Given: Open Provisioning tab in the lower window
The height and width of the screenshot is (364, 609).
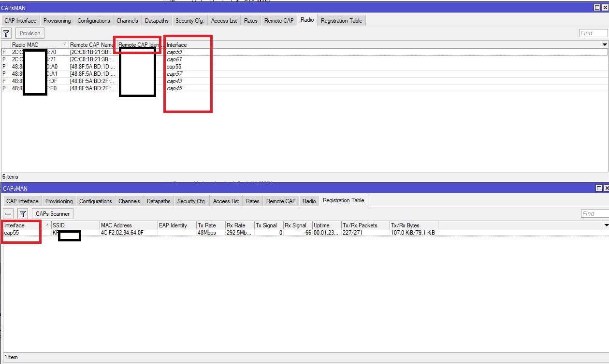Looking at the screenshot, I should pyautogui.click(x=59, y=201).
